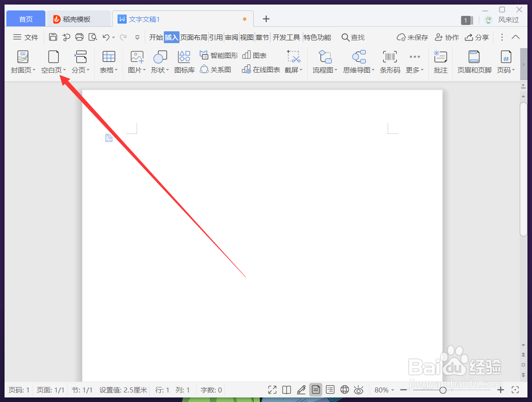Open the Developer Tools (开发工具) tab
The height and width of the screenshot is (402, 532).
[x=286, y=37]
